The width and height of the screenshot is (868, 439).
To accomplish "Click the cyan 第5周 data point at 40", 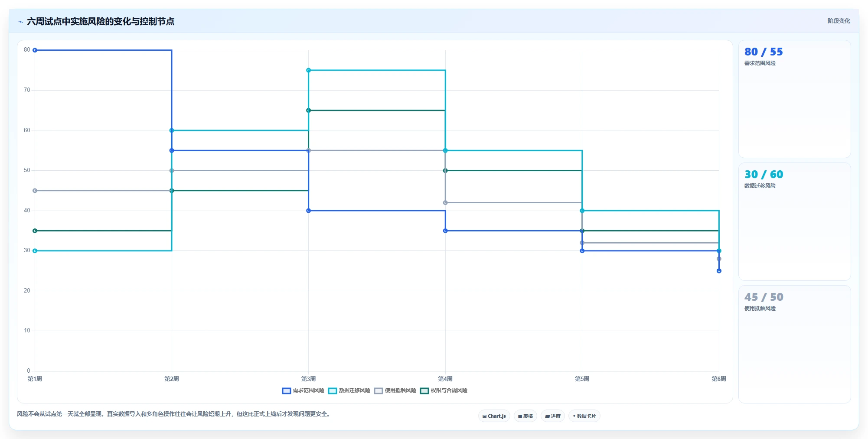I will click(x=582, y=211).
